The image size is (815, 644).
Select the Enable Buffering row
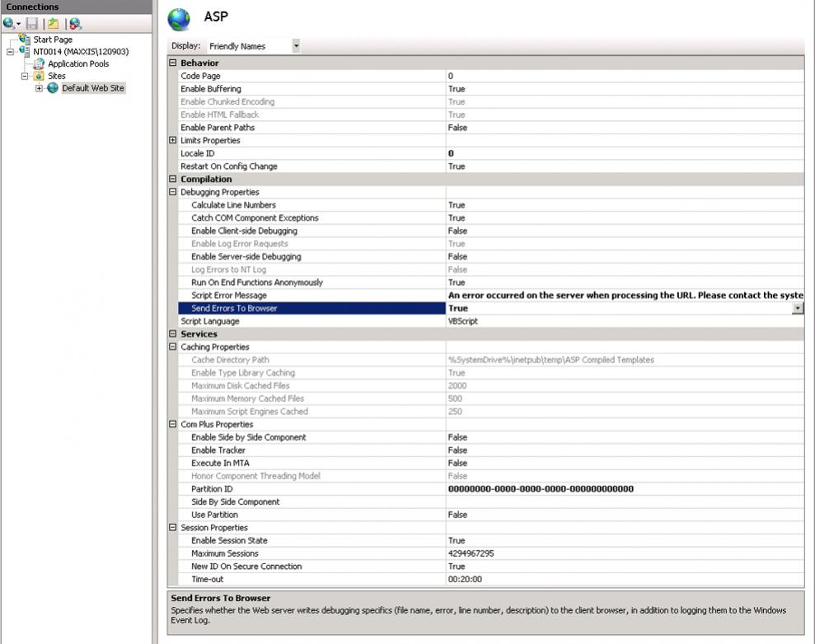490,89
